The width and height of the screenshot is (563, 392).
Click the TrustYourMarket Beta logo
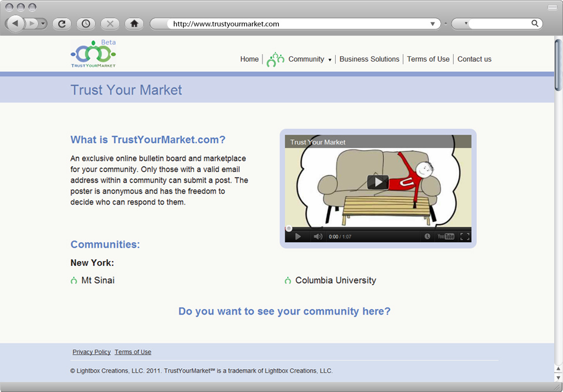(93, 54)
